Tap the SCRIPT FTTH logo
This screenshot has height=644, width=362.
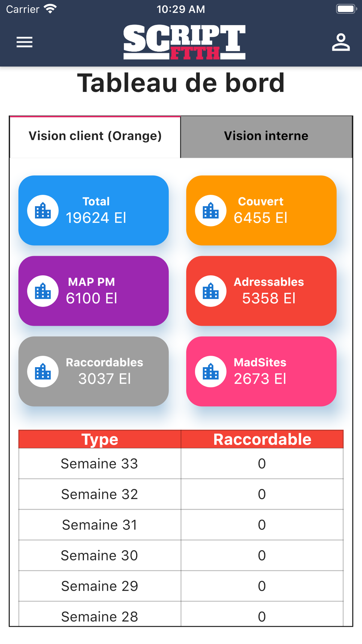(184, 42)
